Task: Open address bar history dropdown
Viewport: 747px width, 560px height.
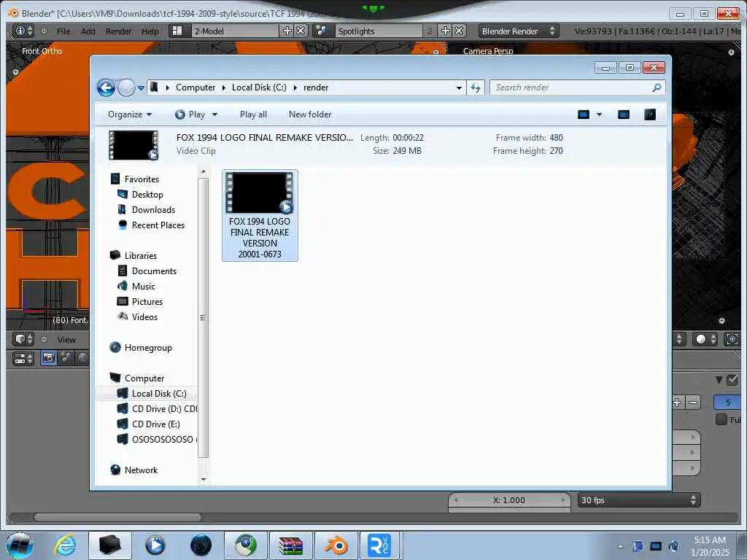Action: coord(459,87)
